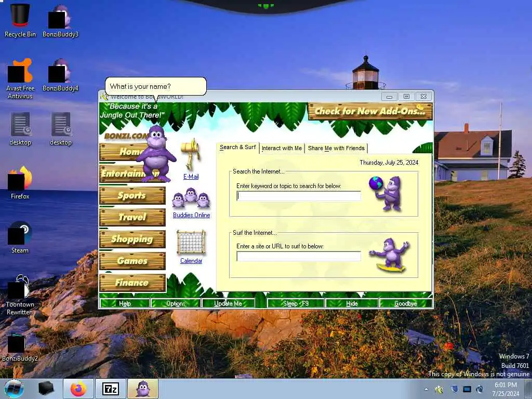Click the date text Thursday, July 25, 2024
Image resolution: width=532 pixels, height=399 pixels.
[x=389, y=163]
